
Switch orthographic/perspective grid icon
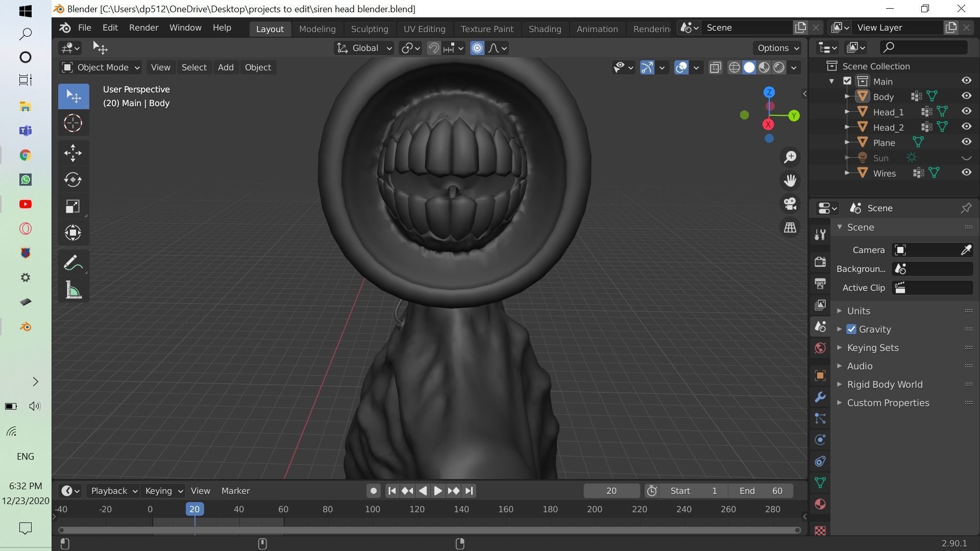coord(790,228)
